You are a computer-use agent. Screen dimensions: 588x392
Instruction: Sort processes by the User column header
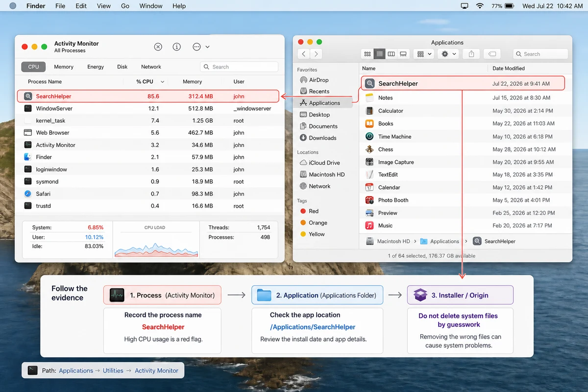click(239, 82)
